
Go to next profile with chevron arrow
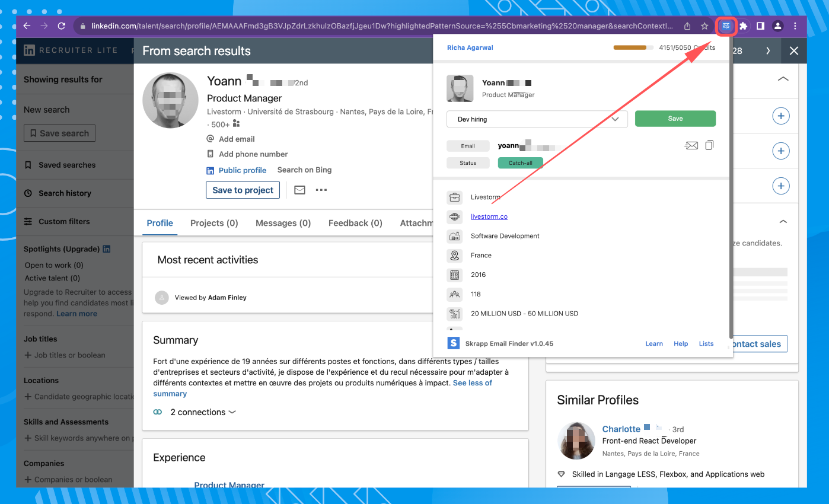tap(768, 50)
